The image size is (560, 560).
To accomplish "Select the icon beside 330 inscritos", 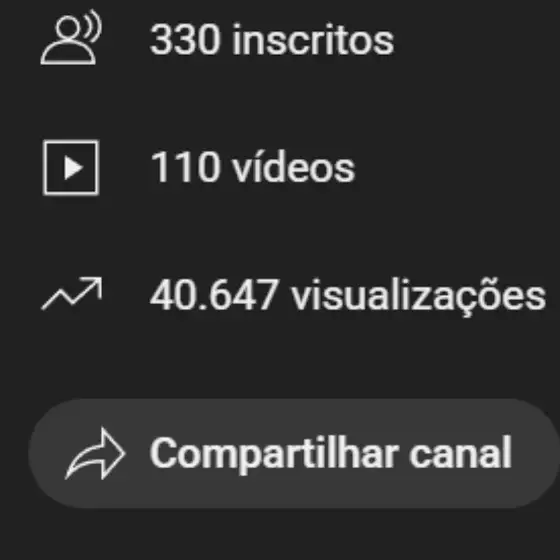I will click(71, 38).
